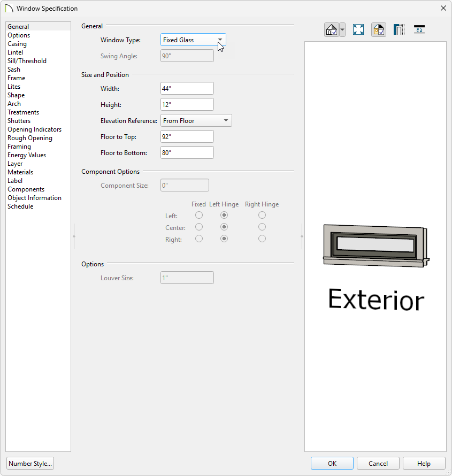Click the Help button
The height and width of the screenshot is (476, 452).
tap(424, 463)
